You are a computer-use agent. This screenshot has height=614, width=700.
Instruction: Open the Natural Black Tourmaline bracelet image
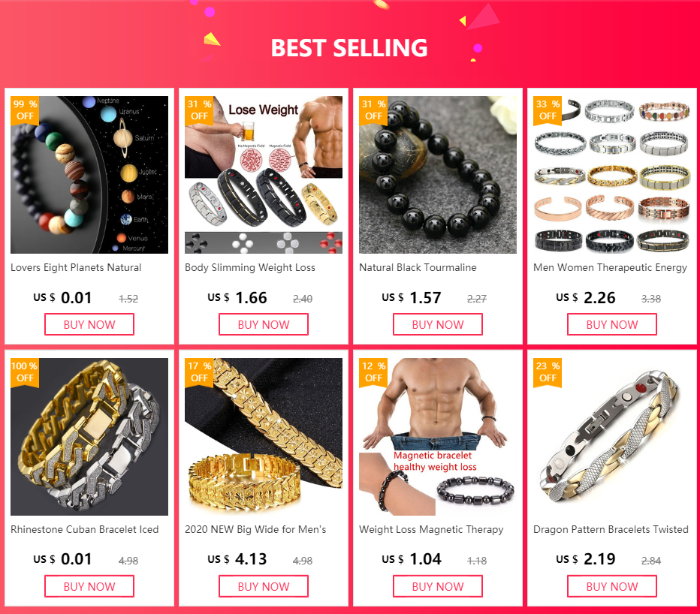(x=437, y=174)
